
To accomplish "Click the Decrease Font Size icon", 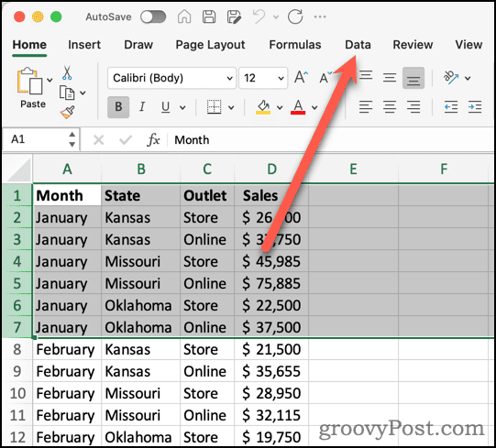I will (325, 78).
